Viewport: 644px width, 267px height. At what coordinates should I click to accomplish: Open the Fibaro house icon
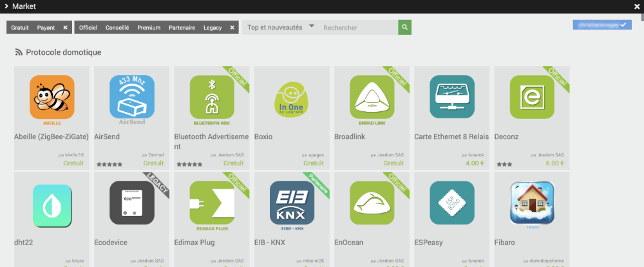[x=533, y=203]
